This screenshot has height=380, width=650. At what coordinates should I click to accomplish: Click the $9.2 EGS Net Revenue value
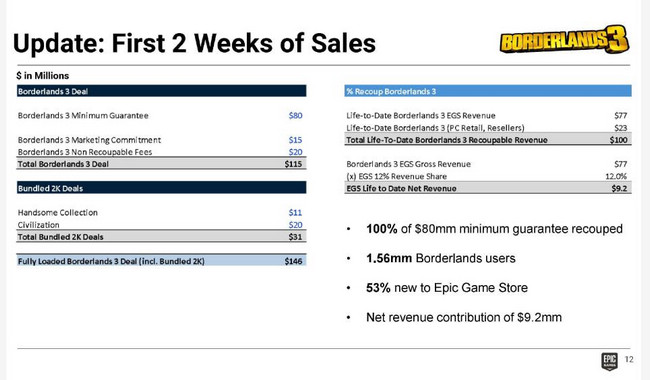tap(619, 188)
